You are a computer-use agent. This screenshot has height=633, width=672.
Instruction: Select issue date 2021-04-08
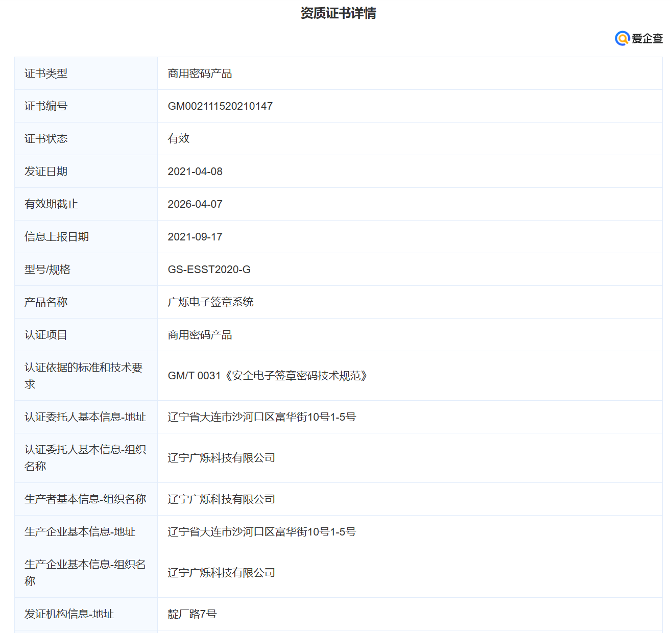(x=195, y=172)
